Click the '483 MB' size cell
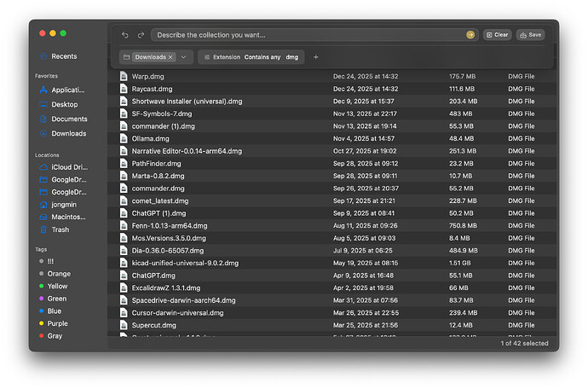Screen dimensions: 588x389 tap(460, 113)
